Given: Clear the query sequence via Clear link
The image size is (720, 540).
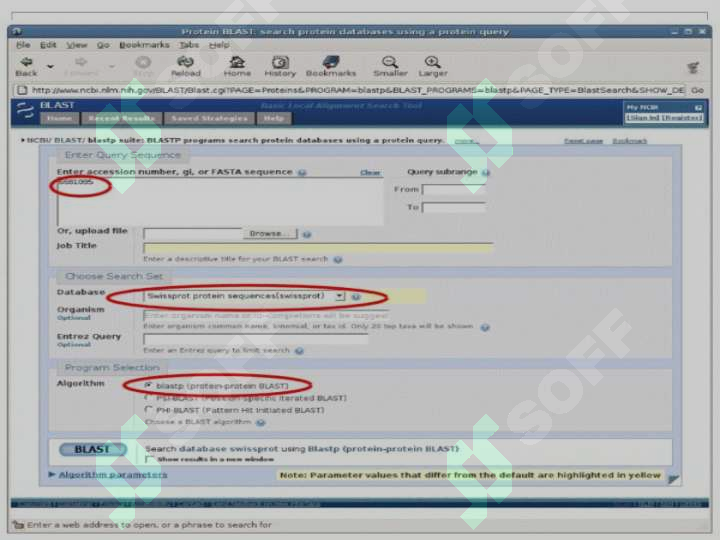Looking at the screenshot, I should coord(370,173).
